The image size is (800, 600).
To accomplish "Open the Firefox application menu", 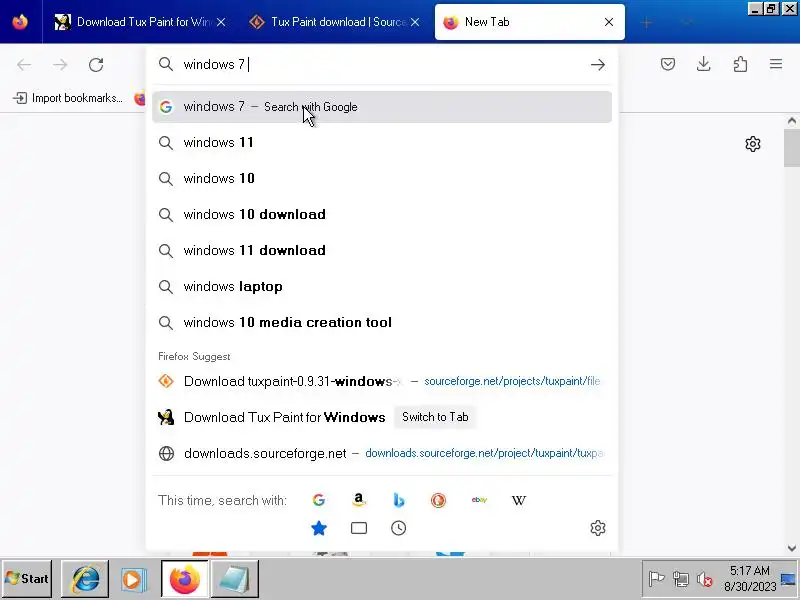I will click(776, 64).
